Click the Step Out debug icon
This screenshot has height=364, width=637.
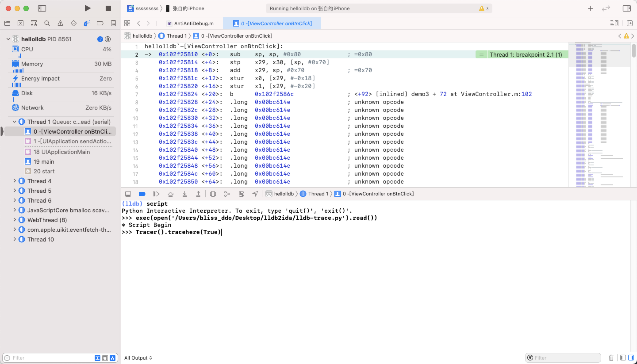198,194
